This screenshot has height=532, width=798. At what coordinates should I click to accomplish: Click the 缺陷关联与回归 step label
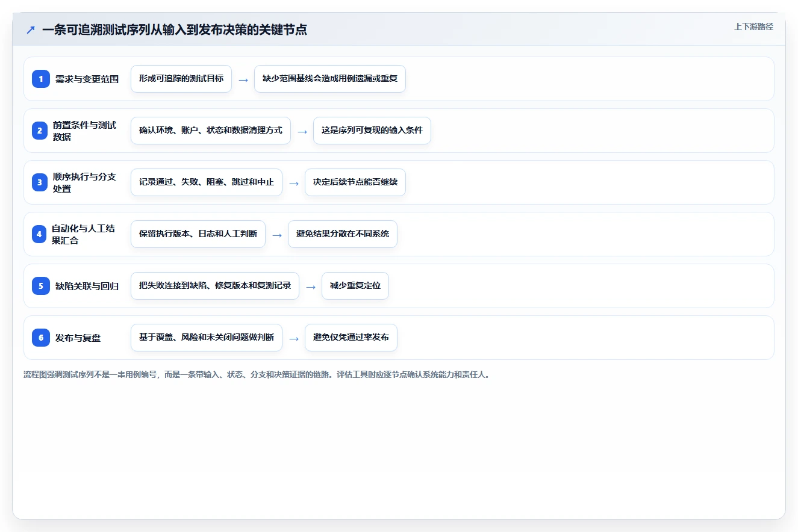click(87, 286)
